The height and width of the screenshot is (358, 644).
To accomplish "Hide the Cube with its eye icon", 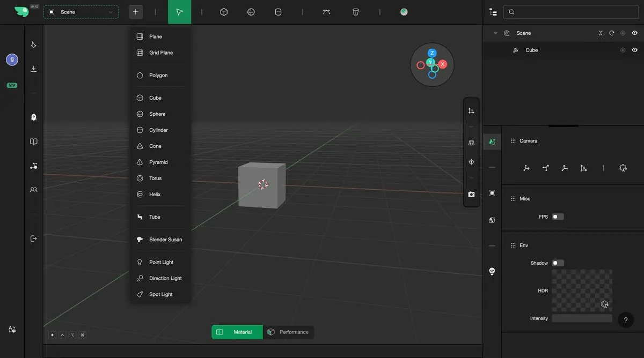I will click(634, 50).
